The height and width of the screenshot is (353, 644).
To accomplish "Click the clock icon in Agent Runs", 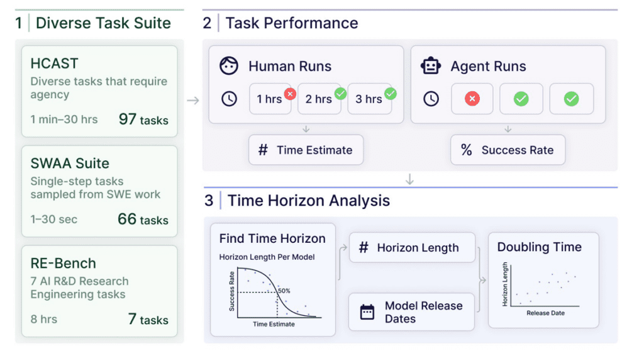I will pyautogui.click(x=431, y=99).
